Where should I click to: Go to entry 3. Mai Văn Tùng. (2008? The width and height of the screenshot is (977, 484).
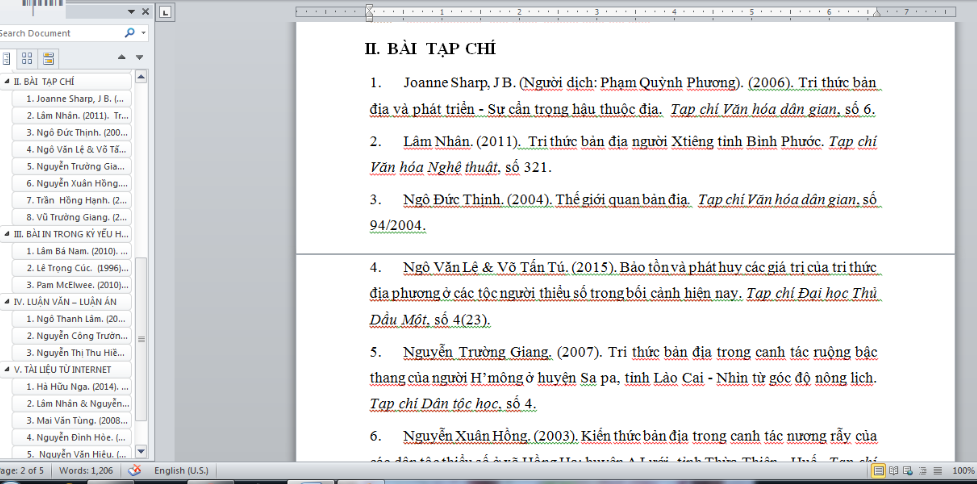72,420
